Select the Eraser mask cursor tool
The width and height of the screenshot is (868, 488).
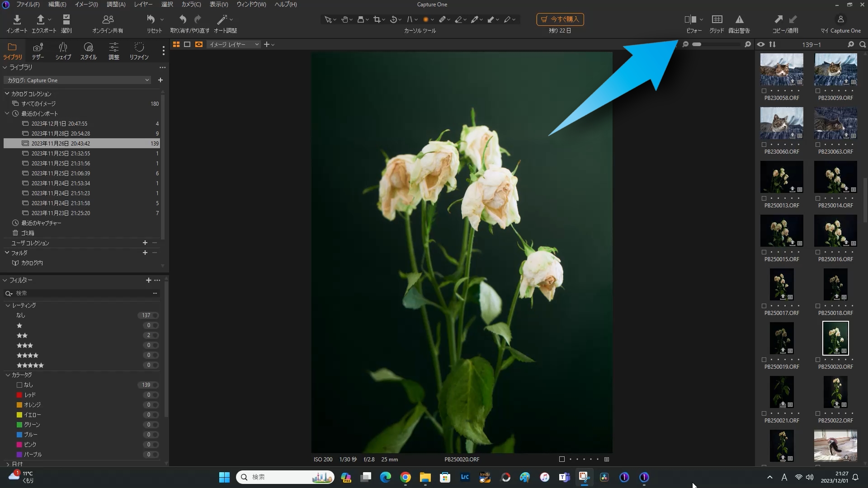(x=458, y=19)
